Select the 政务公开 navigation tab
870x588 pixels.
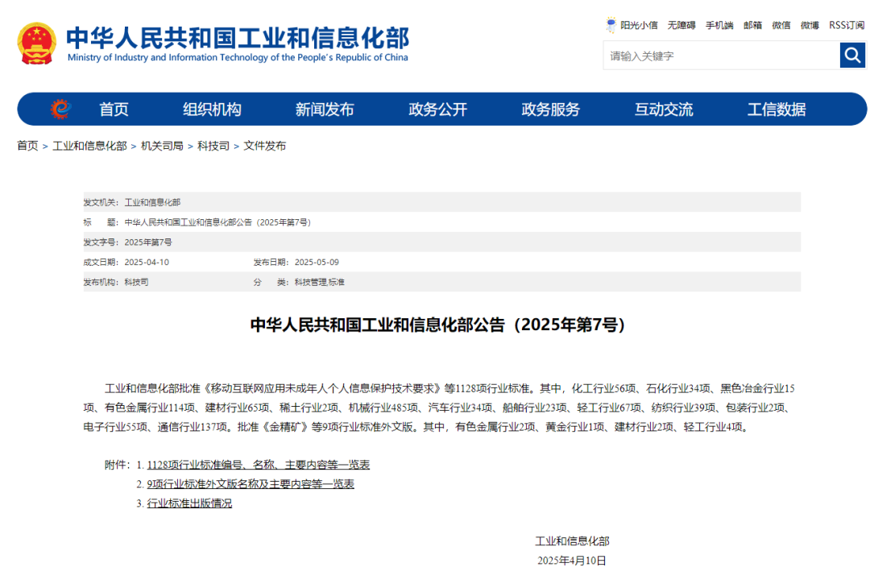pyautogui.click(x=437, y=109)
